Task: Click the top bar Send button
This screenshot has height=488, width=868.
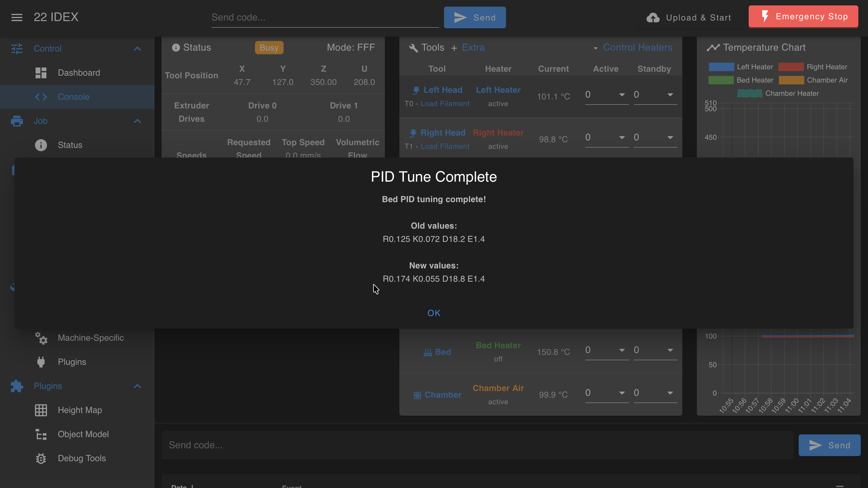Action: 474,17
